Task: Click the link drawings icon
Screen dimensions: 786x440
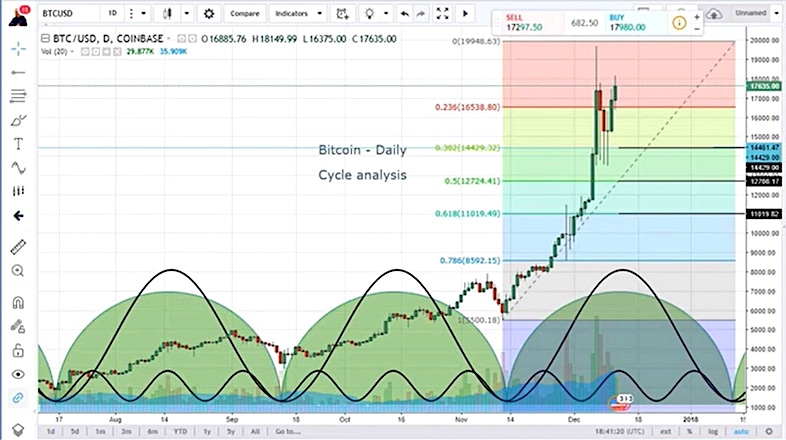Action: (x=18, y=398)
